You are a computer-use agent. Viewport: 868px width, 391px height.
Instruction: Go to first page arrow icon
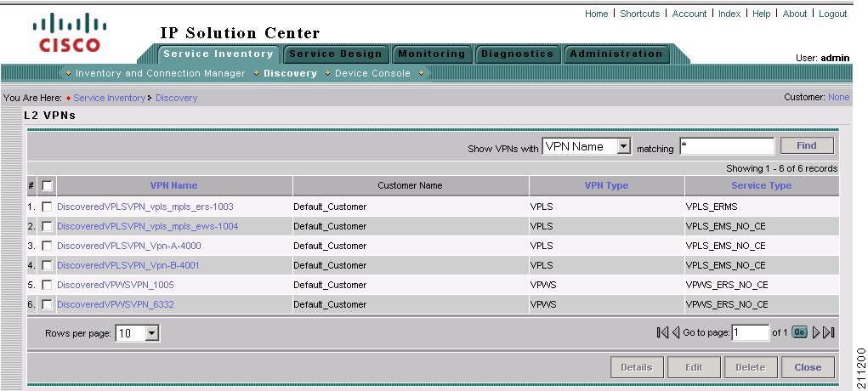662,332
